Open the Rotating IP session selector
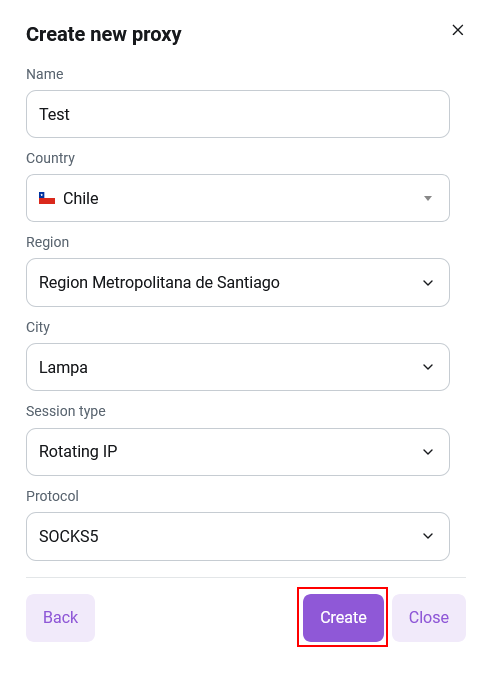Image resolution: width=495 pixels, height=675 pixels. 238,452
